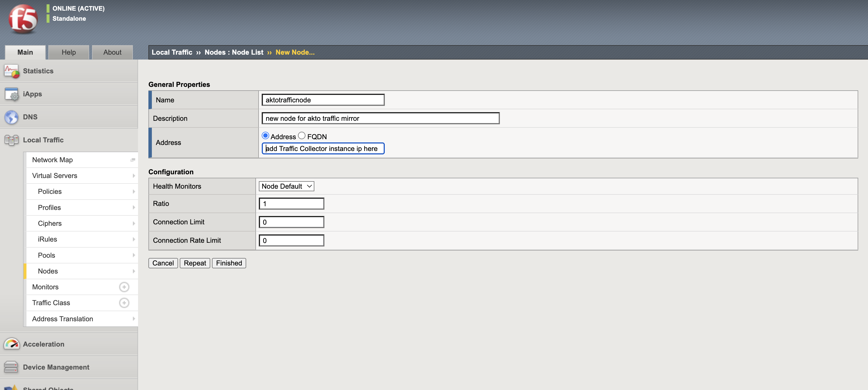
Task: Click the Node List breadcrumb link
Action: (247, 52)
